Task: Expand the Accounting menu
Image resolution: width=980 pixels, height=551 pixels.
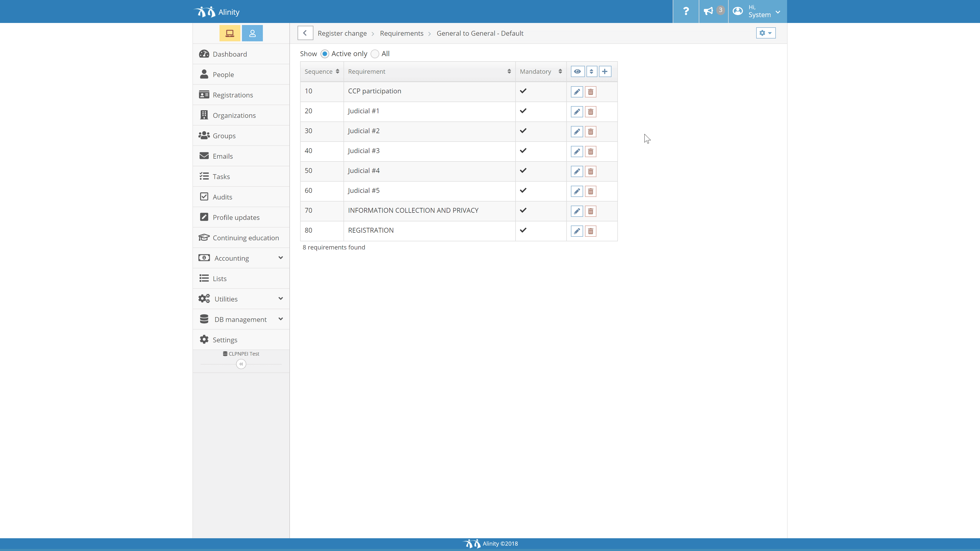Action: (x=241, y=258)
